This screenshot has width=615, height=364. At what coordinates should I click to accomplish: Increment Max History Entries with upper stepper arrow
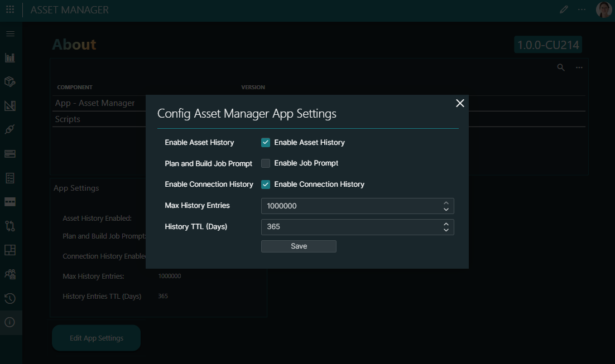(x=446, y=203)
